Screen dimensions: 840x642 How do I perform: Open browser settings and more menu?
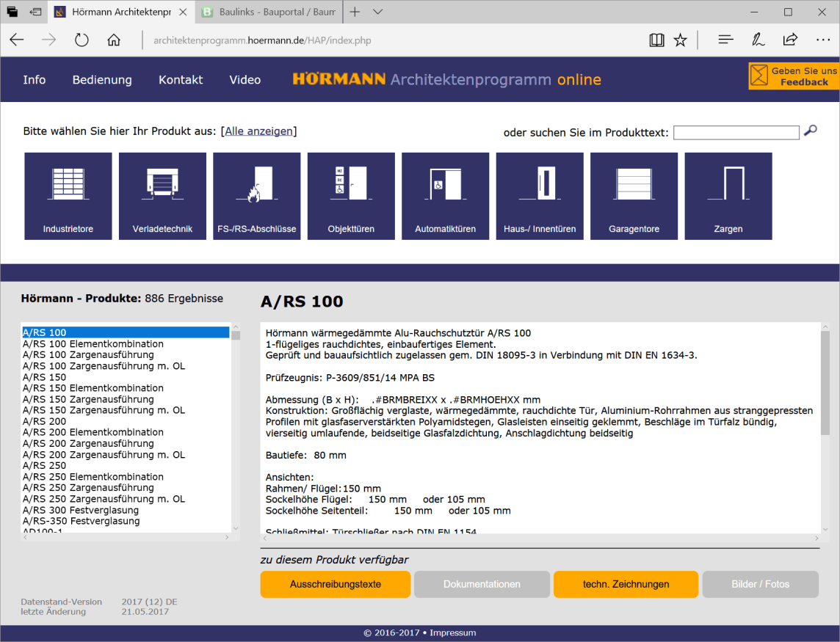(x=823, y=40)
